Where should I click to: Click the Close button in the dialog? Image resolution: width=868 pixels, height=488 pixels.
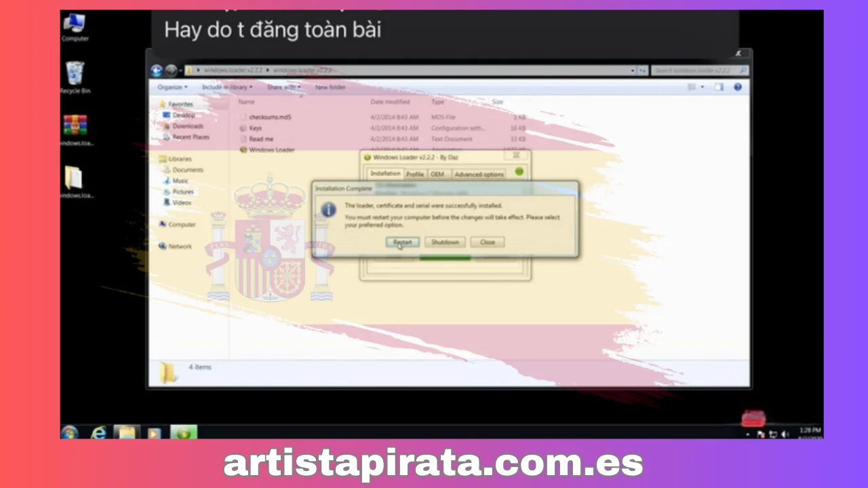(488, 242)
